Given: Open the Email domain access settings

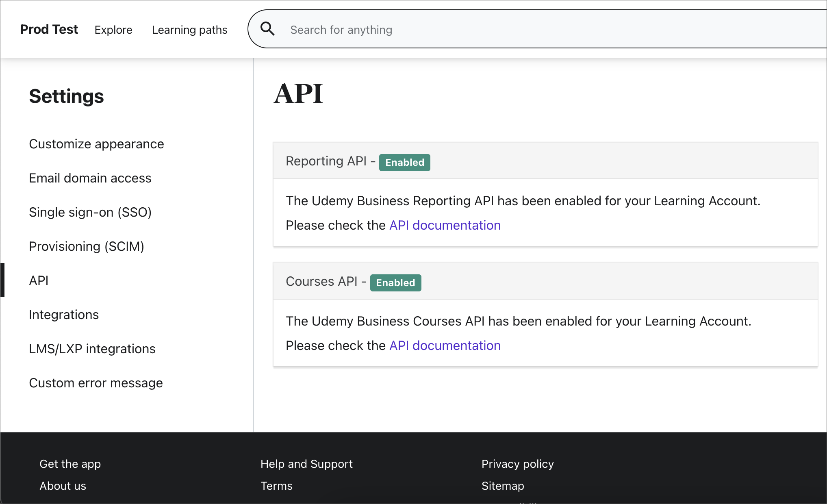Looking at the screenshot, I should coord(90,178).
